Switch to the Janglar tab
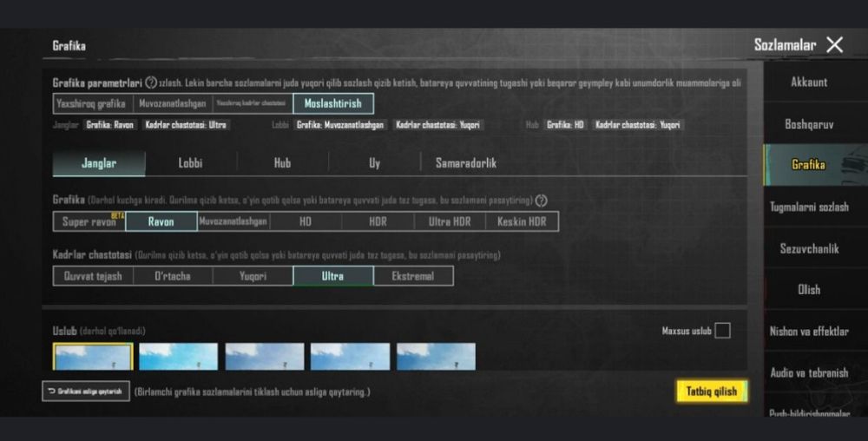The image size is (868, 441). coord(99,163)
